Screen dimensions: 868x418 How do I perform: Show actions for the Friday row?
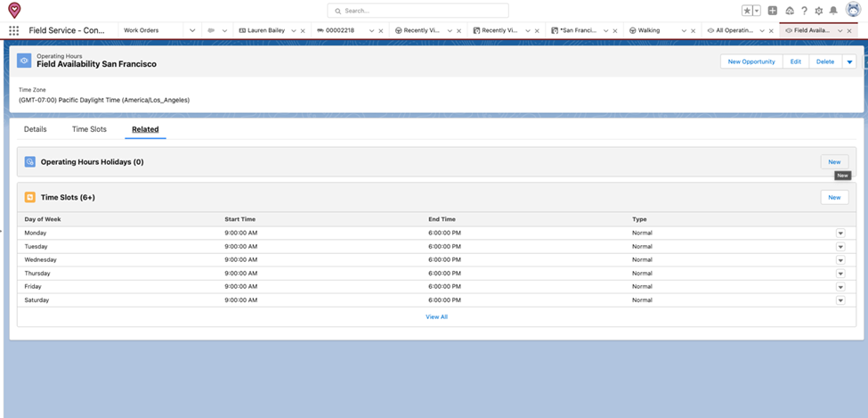coord(840,287)
